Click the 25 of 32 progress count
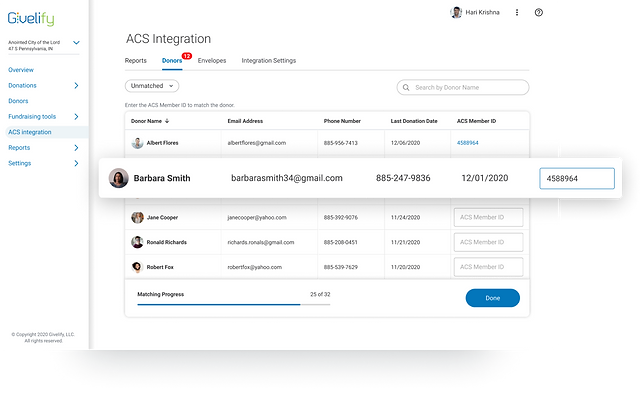The height and width of the screenshot is (396, 644). tap(320, 295)
